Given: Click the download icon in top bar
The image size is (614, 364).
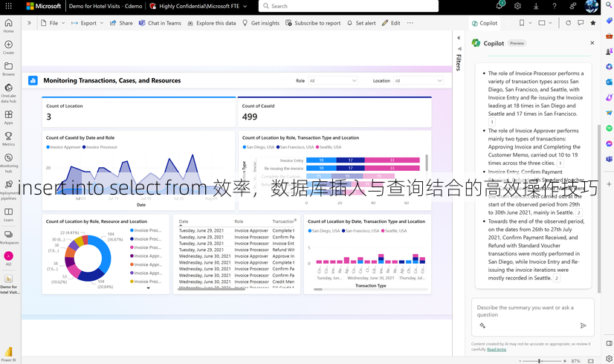Looking at the screenshot, I should tap(536, 6).
